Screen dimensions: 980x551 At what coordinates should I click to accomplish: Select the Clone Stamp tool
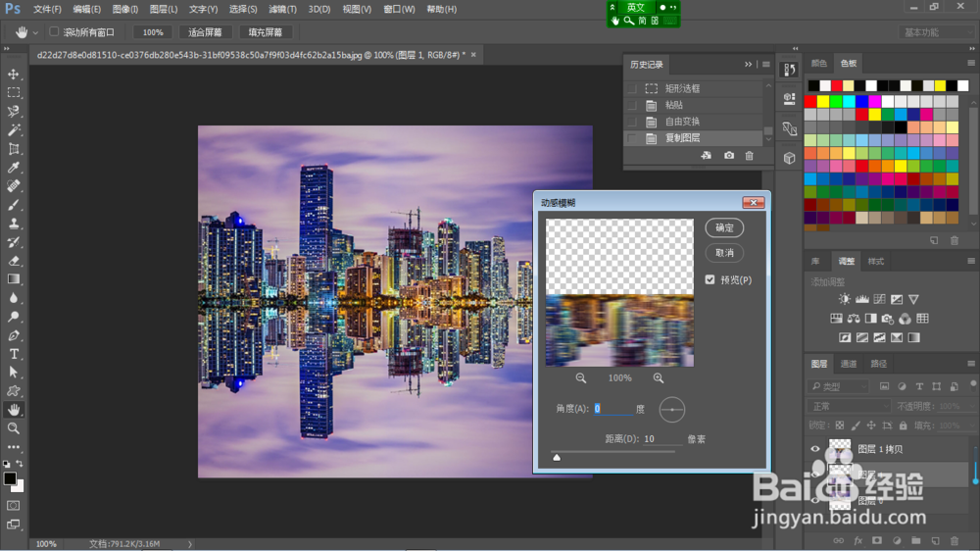pos(13,224)
